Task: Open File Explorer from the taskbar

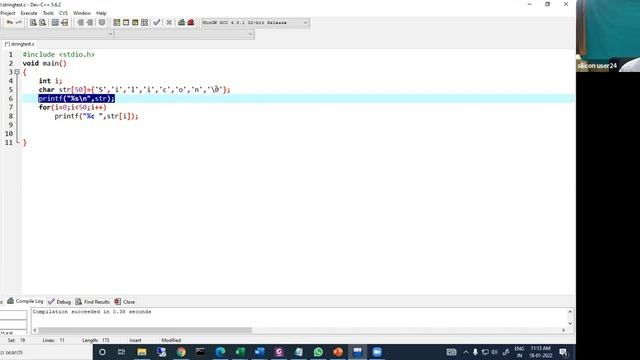Action: tap(142, 352)
